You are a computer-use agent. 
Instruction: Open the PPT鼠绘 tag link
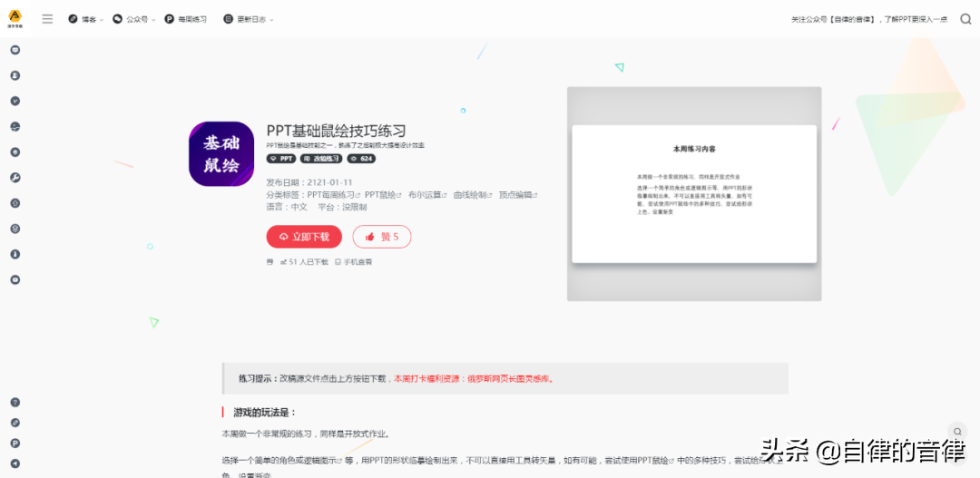(384, 194)
